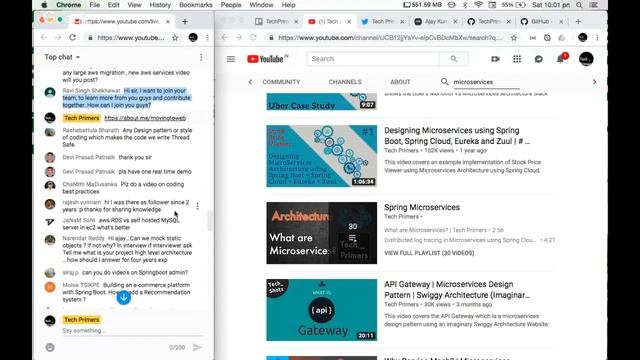Go back in main YouTube window
The height and width of the screenshot is (360, 640).
(x=224, y=38)
